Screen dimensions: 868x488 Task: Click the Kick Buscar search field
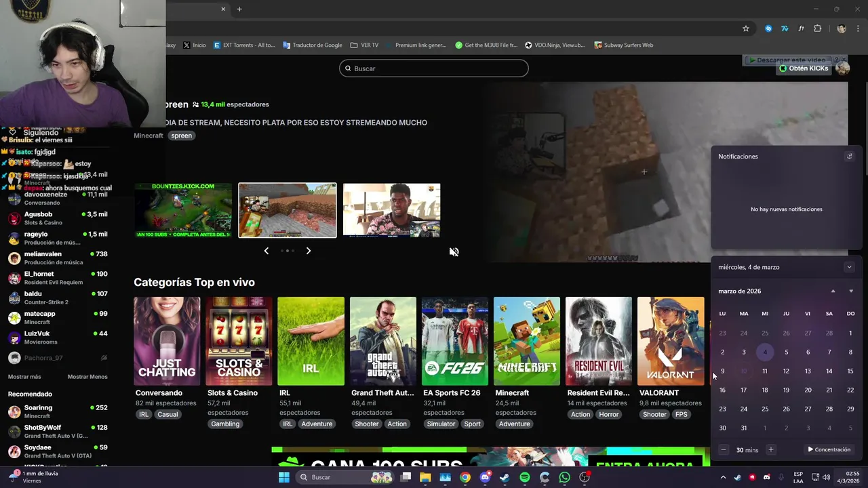coord(434,68)
